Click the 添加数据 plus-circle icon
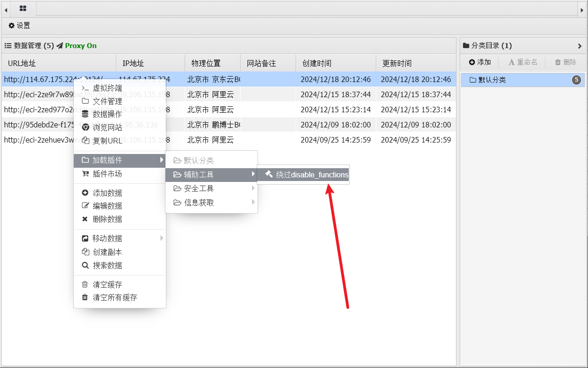The image size is (588, 368). [x=85, y=193]
